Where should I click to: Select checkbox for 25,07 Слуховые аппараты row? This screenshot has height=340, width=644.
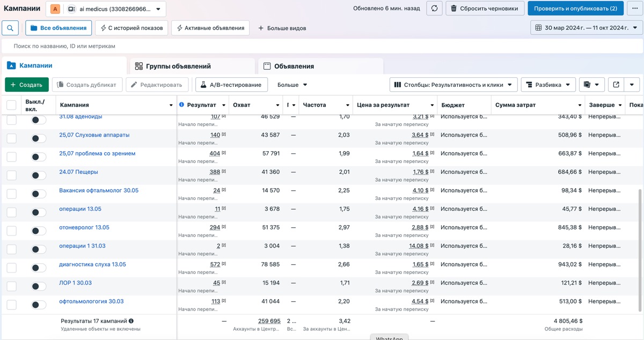(x=11, y=138)
